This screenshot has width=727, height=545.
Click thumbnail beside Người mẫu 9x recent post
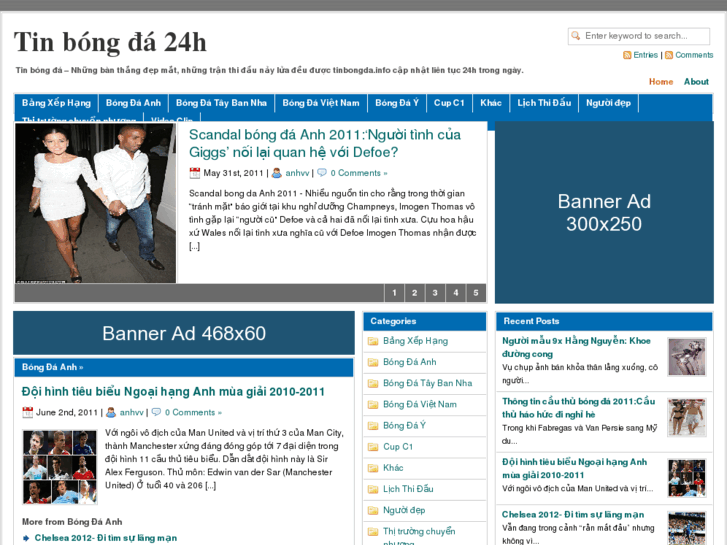point(687,357)
